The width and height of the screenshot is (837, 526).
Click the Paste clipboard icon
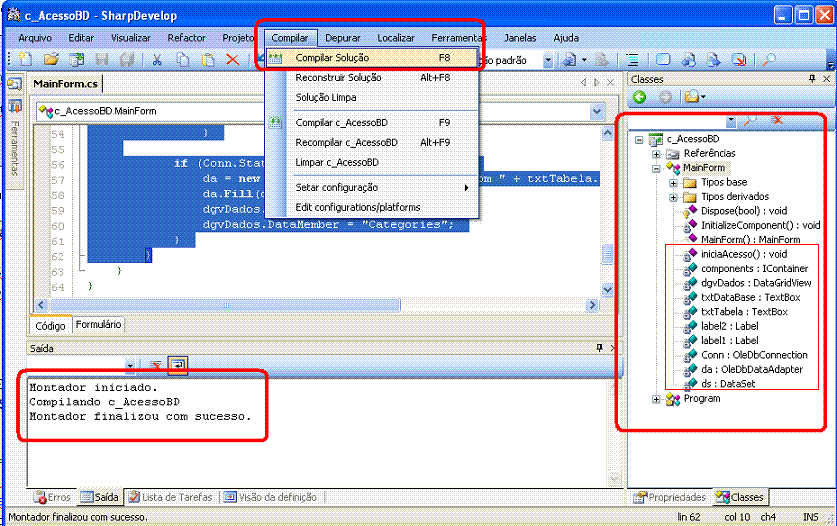pos(208,60)
